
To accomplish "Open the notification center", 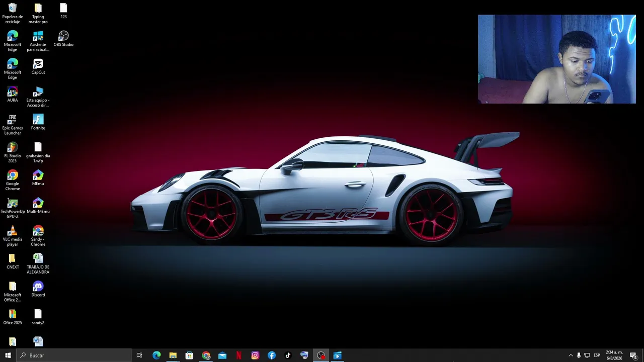I will 634,355.
